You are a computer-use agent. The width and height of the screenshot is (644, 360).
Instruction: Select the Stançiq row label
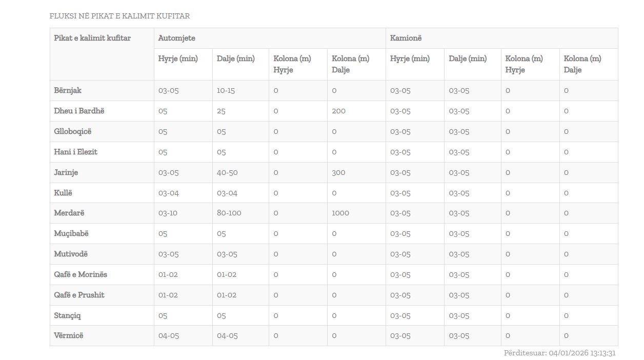67,315
